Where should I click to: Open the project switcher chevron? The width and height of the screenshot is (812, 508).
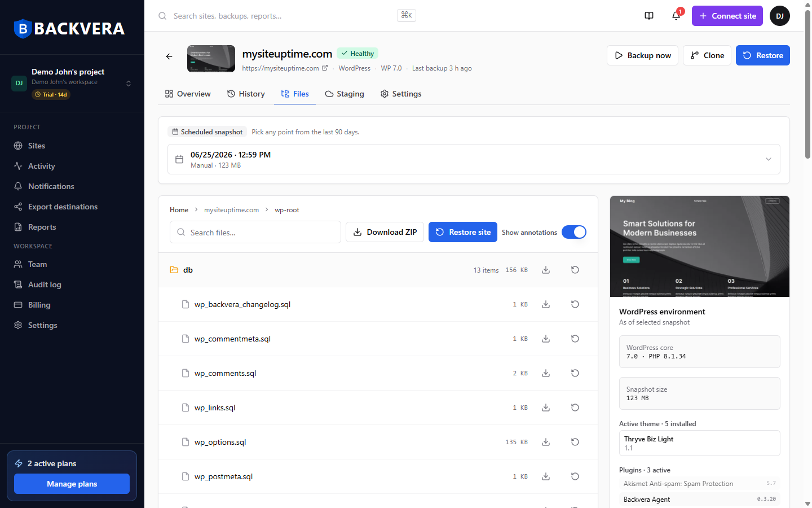pos(129,84)
